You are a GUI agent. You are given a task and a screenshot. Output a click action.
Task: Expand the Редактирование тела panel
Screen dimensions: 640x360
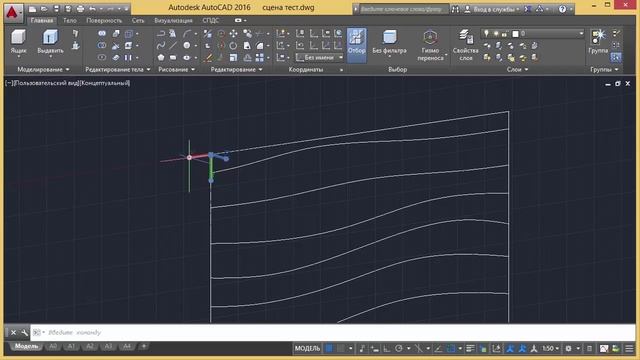[x=118, y=69]
